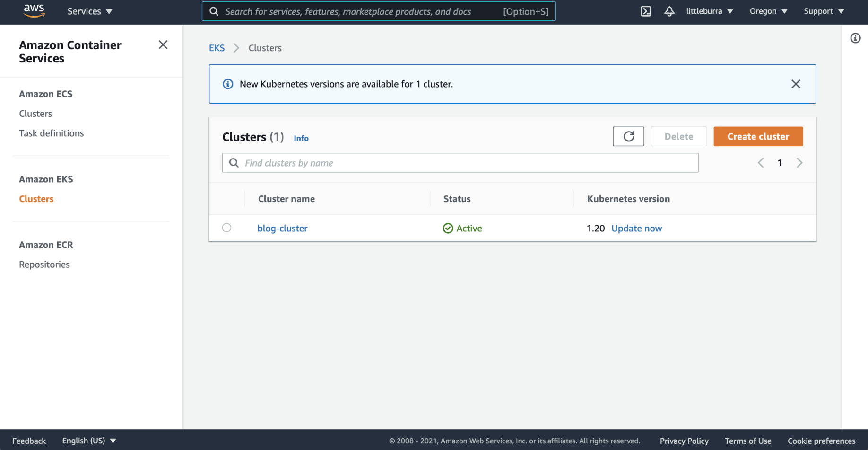
Task: Open ECR Repositories in sidebar
Action: click(44, 265)
